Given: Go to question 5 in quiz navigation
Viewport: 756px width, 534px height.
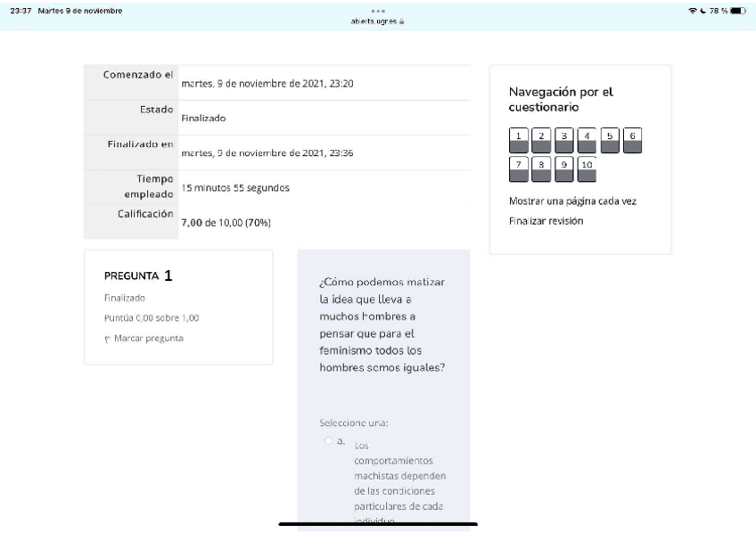Looking at the screenshot, I should pyautogui.click(x=610, y=141).
